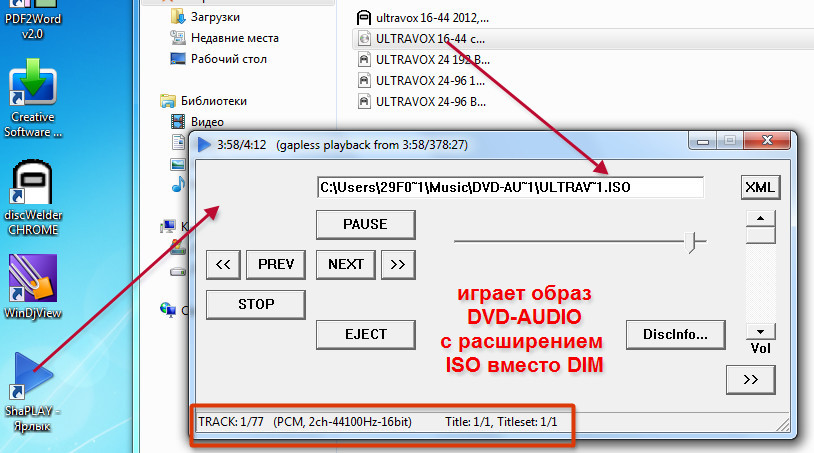The image size is (814, 453).
Task: Launch ShaPLAY shortcut on the desktop
Action: coord(33,392)
